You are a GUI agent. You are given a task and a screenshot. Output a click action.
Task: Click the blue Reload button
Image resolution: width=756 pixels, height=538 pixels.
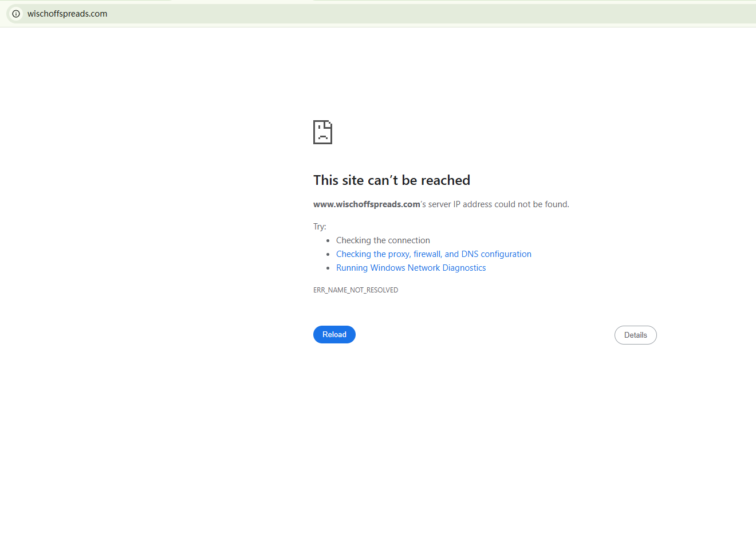coord(334,335)
